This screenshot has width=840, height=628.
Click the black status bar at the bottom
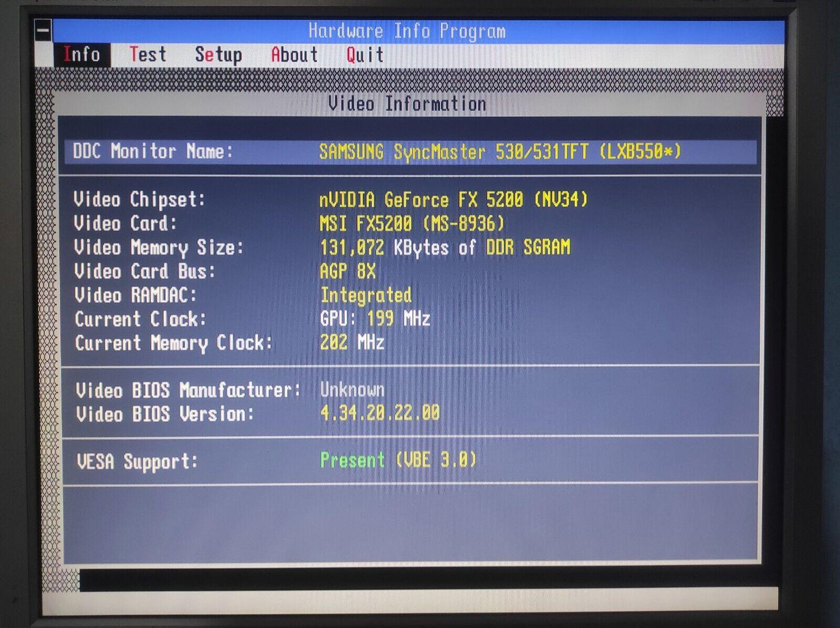pyautogui.click(x=419, y=579)
